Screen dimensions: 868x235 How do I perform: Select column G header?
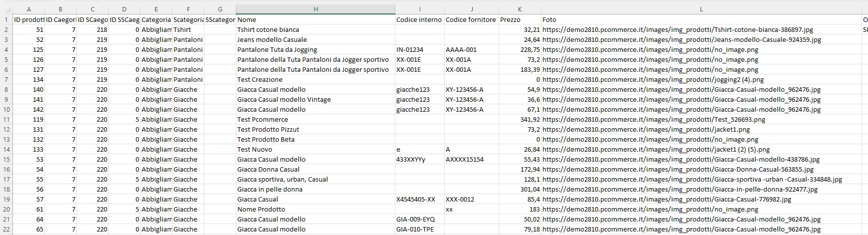(x=220, y=9)
